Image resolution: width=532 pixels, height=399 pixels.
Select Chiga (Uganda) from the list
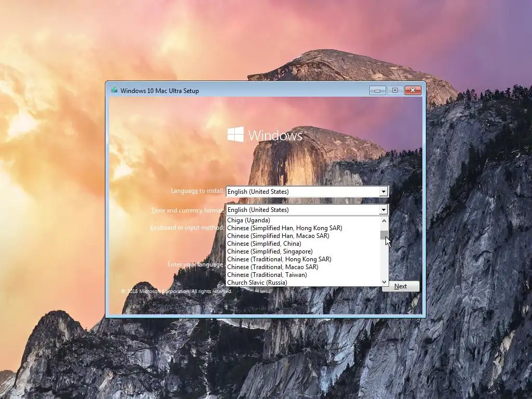click(x=303, y=220)
